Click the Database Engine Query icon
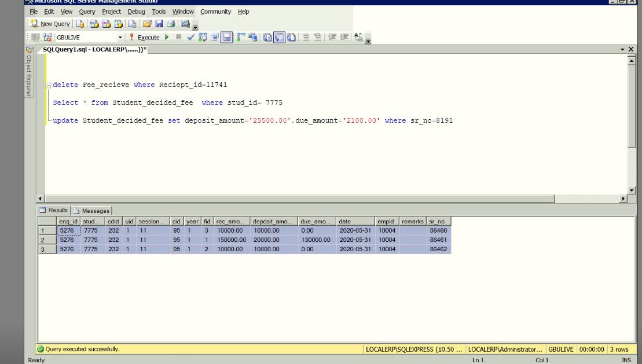 coord(80,25)
